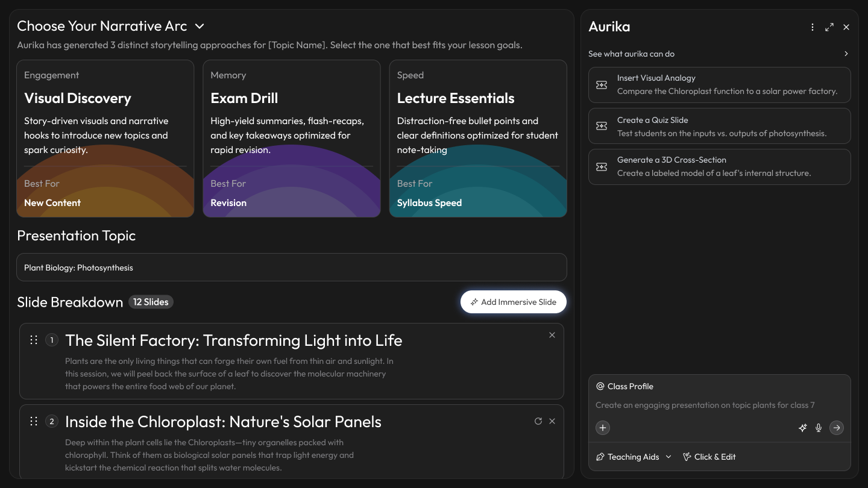Expand See what aurika can do
868x488 pixels.
click(846, 54)
